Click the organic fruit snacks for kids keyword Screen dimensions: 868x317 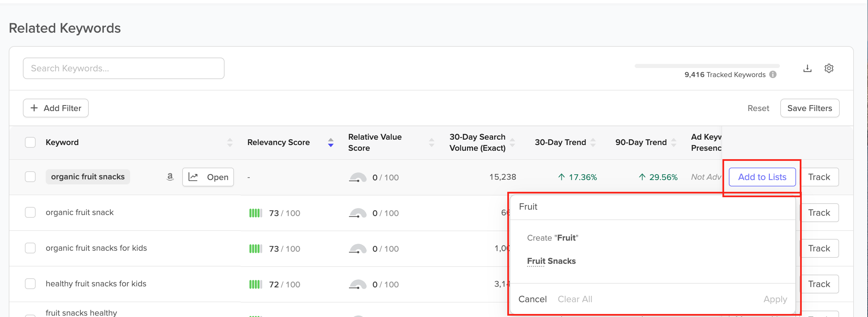[x=96, y=248]
